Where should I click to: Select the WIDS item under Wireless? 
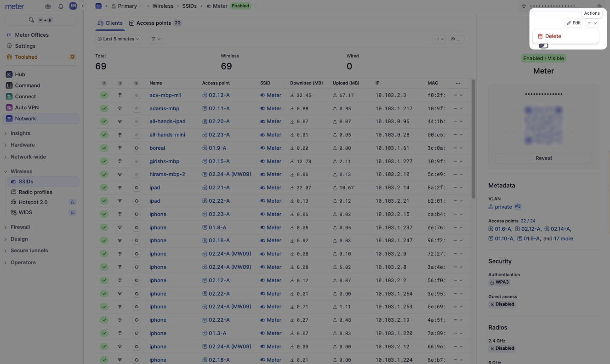[26, 212]
